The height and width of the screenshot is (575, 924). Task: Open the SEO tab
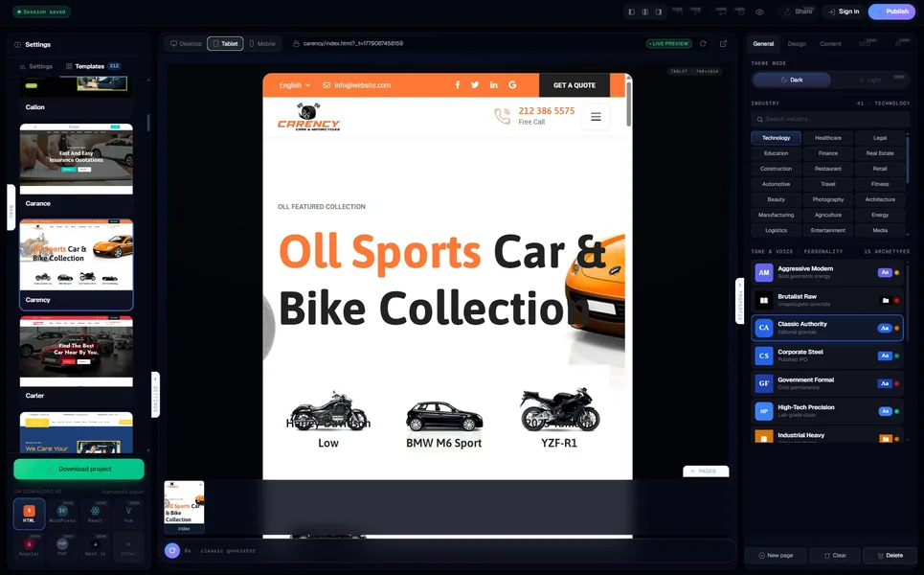[x=865, y=44]
